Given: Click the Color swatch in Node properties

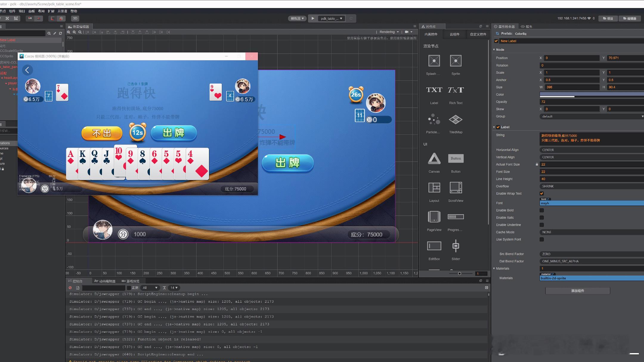Looking at the screenshot, I should 591,95.
